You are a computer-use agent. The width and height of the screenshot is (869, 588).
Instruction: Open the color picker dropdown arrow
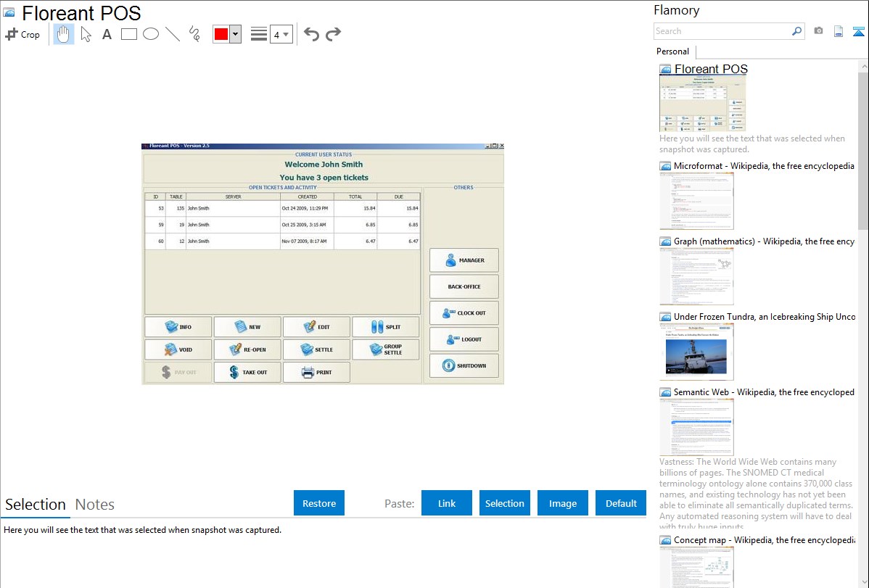[235, 34]
